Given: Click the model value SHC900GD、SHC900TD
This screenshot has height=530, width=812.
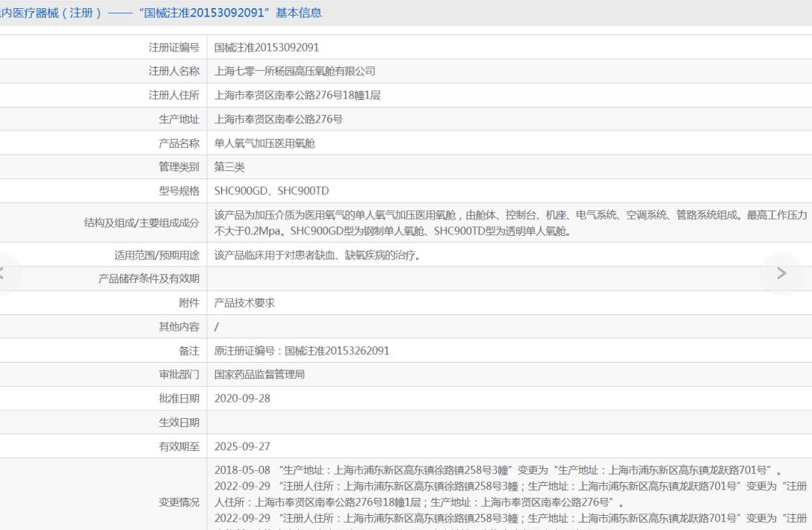Looking at the screenshot, I should [271, 191].
